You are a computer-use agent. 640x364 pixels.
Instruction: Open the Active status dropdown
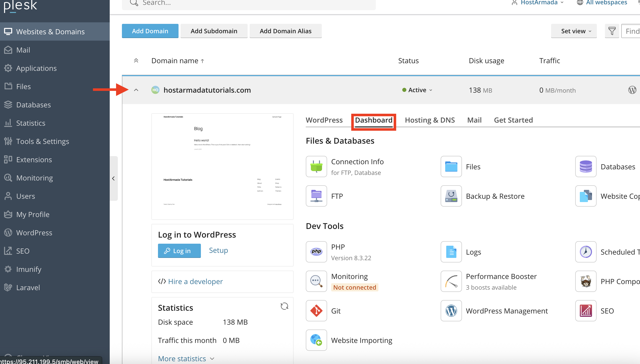tap(417, 90)
